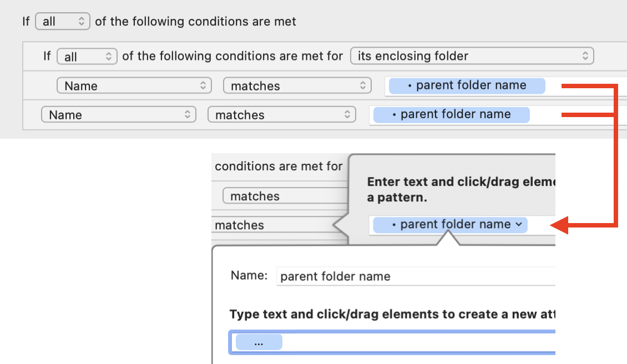This screenshot has height=364, width=627.
Task: Click empty pattern field space in nested condition
Action: click(x=583, y=86)
